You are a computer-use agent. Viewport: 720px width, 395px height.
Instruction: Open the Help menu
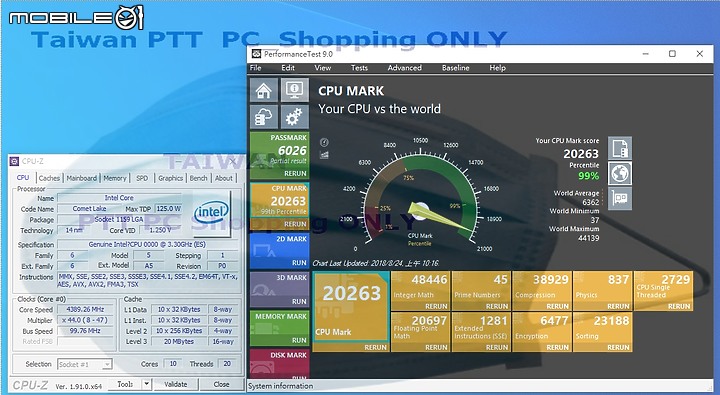[x=497, y=68]
